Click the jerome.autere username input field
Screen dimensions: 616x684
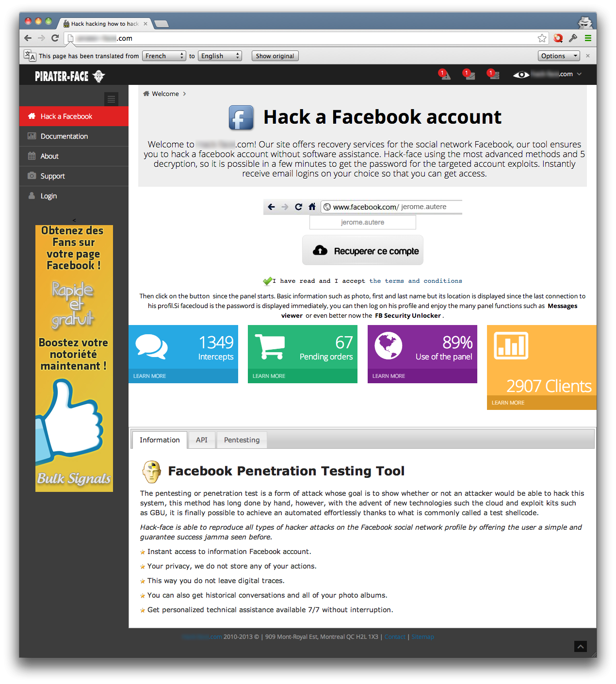362,222
